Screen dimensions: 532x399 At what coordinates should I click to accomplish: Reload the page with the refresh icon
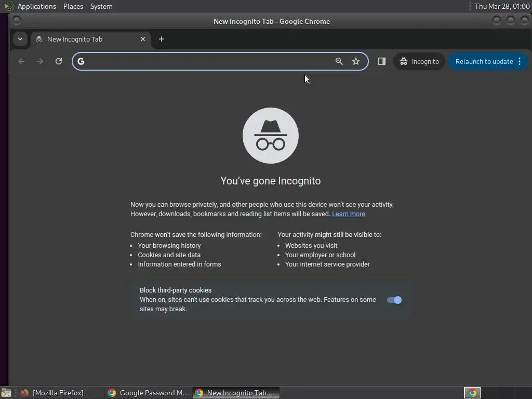point(59,61)
